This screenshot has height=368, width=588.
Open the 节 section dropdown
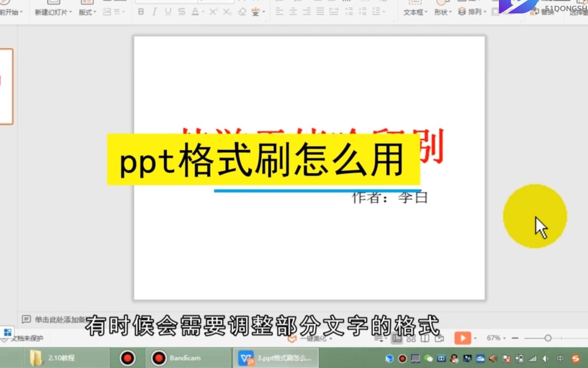tap(114, 12)
